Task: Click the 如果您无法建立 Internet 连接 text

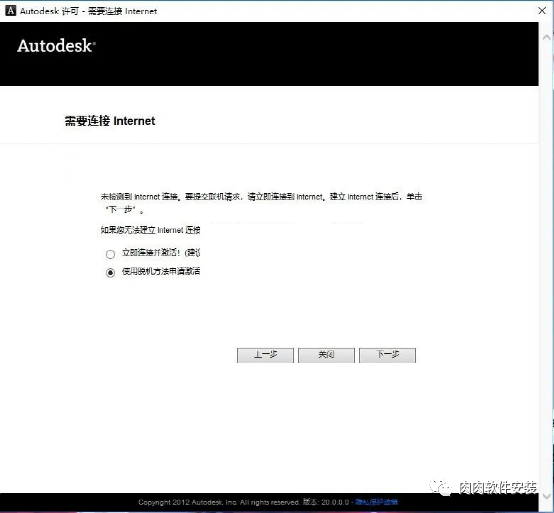Action: click(x=151, y=230)
